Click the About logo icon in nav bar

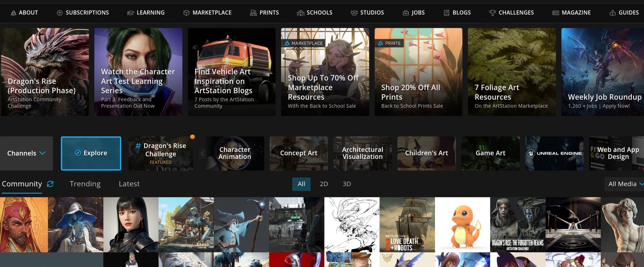[13, 13]
